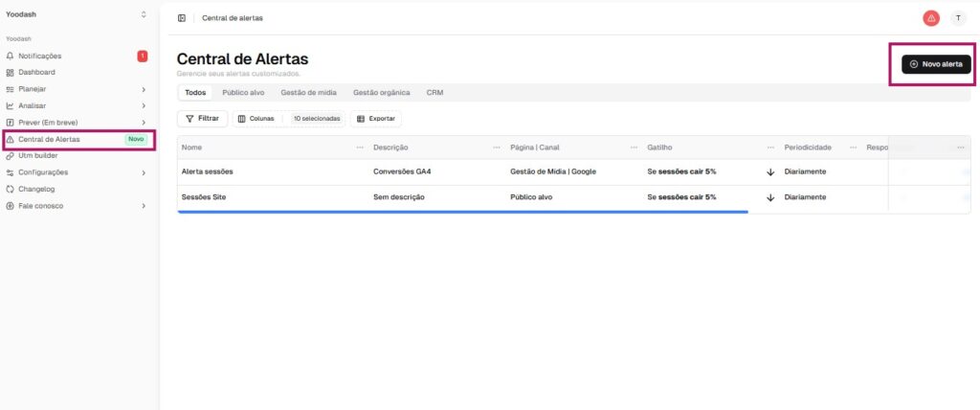Click the Novo alerta button
This screenshot has width=980, height=410.
click(x=936, y=64)
